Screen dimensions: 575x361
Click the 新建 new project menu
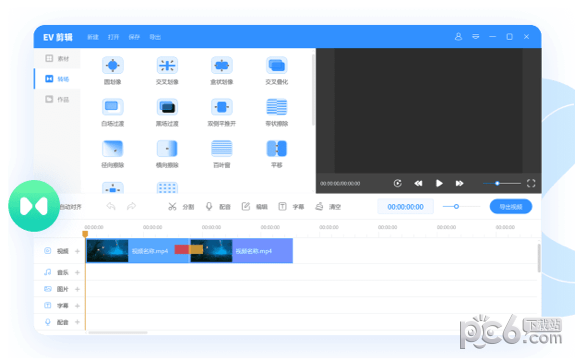coord(93,37)
